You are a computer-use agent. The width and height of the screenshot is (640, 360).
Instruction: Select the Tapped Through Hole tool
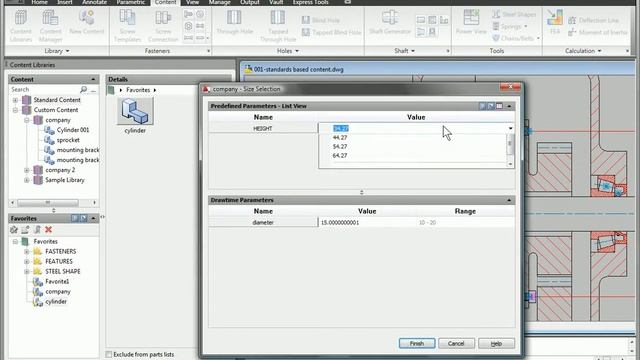coord(278,26)
